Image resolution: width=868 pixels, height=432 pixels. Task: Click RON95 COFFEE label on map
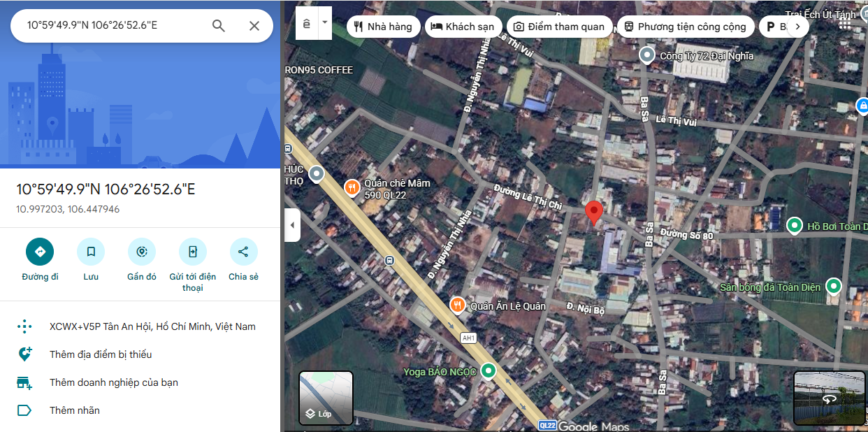click(x=319, y=70)
